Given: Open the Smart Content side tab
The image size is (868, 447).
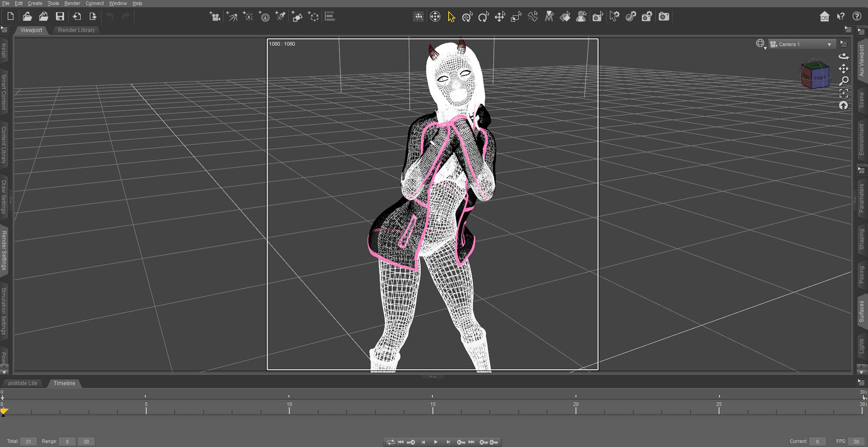Looking at the screenshot, I should 4,92.
